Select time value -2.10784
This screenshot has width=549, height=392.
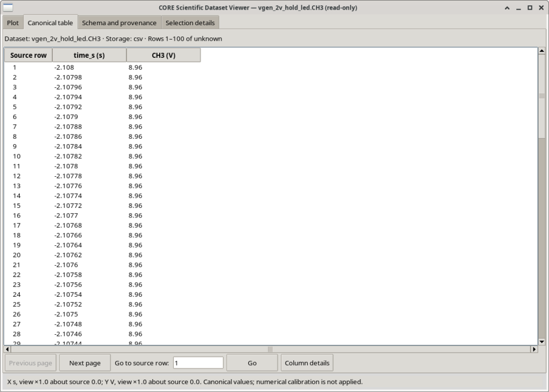tap(68, 146)
